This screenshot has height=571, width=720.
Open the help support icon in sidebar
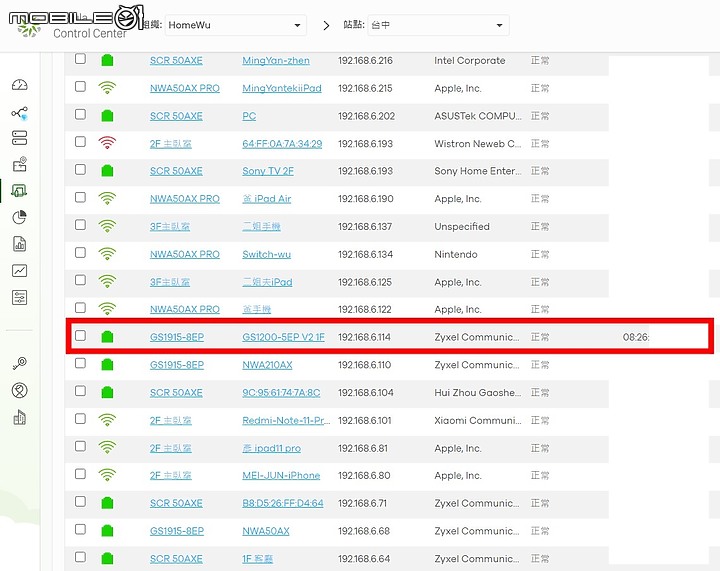[x=19, y=391]
